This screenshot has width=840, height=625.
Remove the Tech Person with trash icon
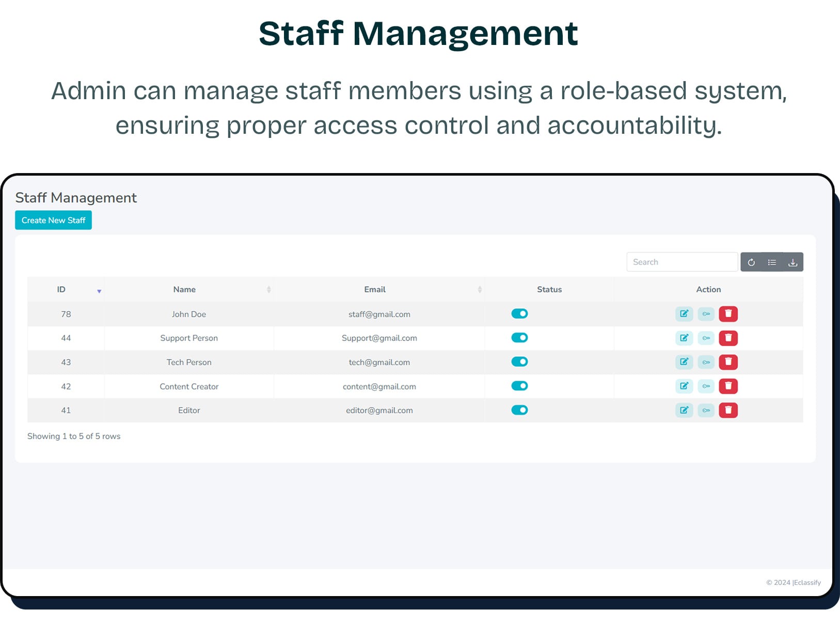(728, 362)
